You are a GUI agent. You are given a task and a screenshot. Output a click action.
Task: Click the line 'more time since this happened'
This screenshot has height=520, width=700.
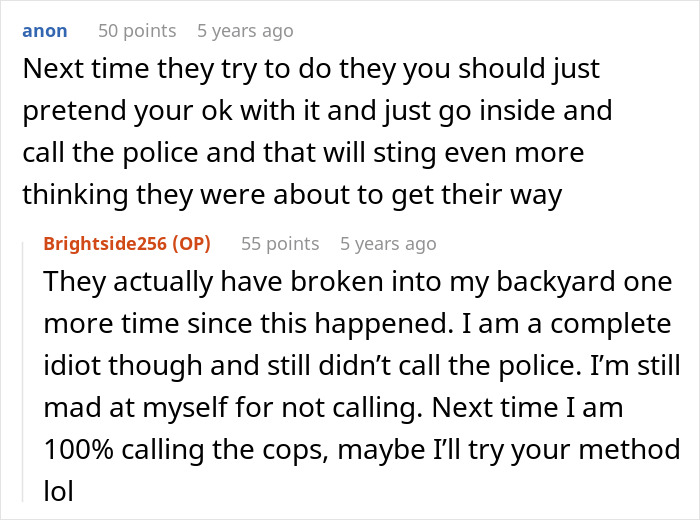tap(357, 324)
